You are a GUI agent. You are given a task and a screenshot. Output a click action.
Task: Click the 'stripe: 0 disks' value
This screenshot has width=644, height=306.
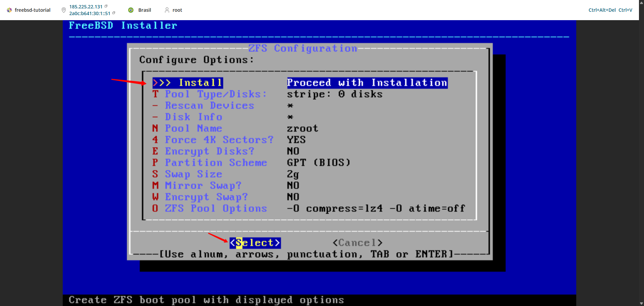point(335,94)
